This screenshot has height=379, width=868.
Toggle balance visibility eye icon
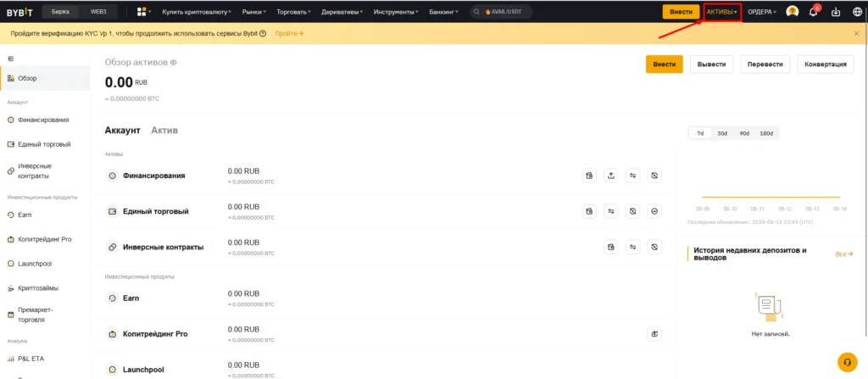(173, 63)
